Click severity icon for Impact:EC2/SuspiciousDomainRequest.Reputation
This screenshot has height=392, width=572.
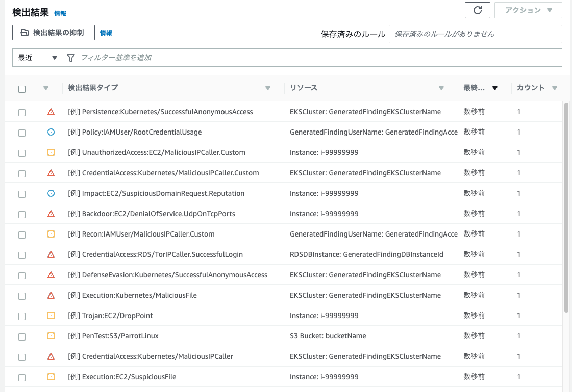[x=51, y=193]
